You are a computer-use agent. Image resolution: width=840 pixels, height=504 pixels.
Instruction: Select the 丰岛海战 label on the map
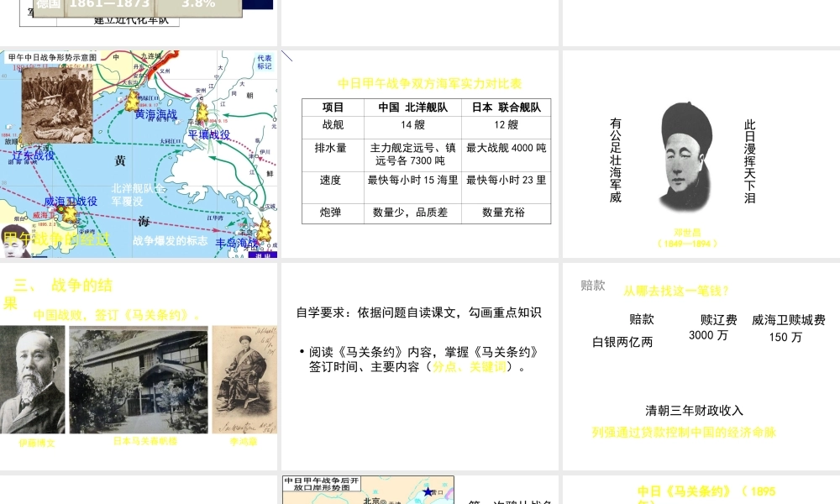[x=236, y=244]
